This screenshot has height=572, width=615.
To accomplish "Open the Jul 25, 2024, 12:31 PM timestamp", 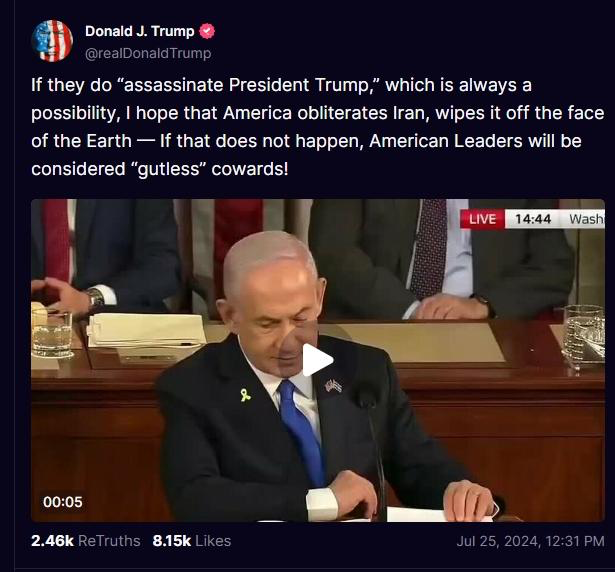I will coord(530,541).
